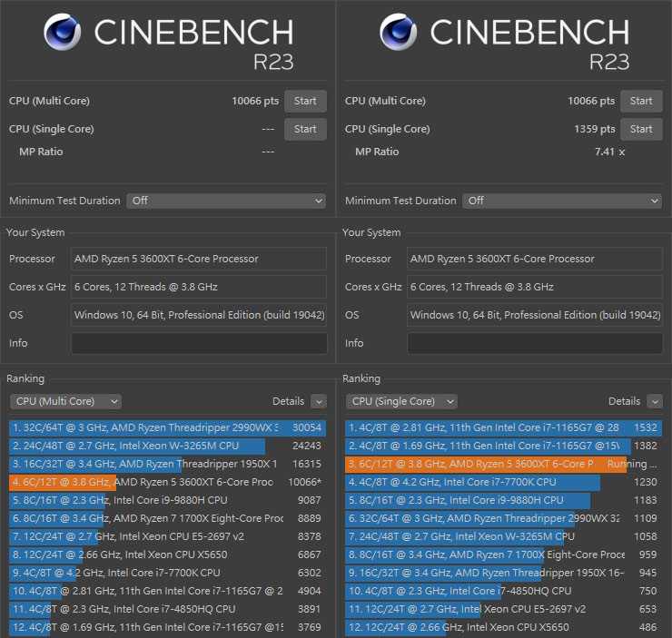The image size is (672, 638).
Task: Select Core i9-9880H row scoring 9087
Action: [x=167, y=500]
